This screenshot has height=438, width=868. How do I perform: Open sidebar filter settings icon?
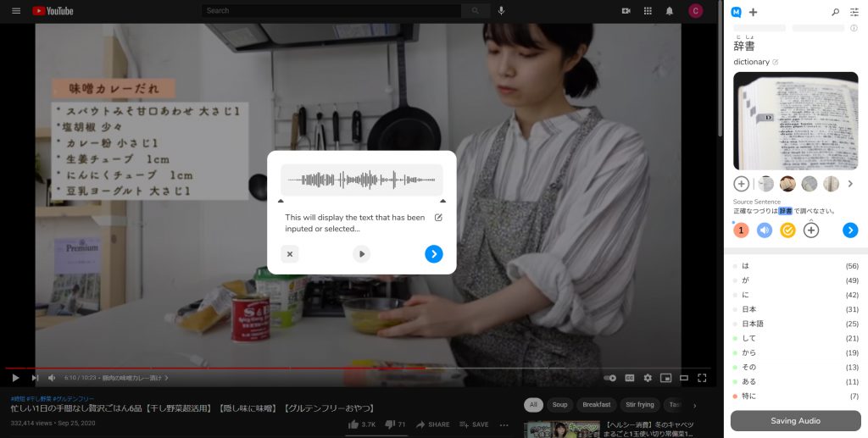pos(854,12)
